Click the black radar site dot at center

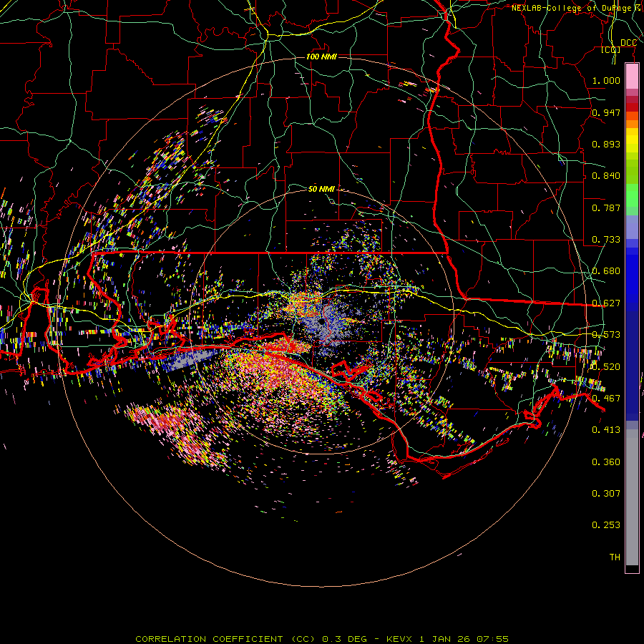(321, 321)
